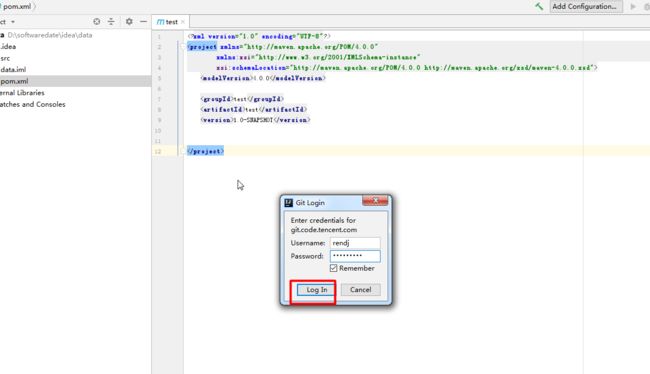Click the closing project tag
The width and height of the screenshot is (650, 374).
coord(205,151)
